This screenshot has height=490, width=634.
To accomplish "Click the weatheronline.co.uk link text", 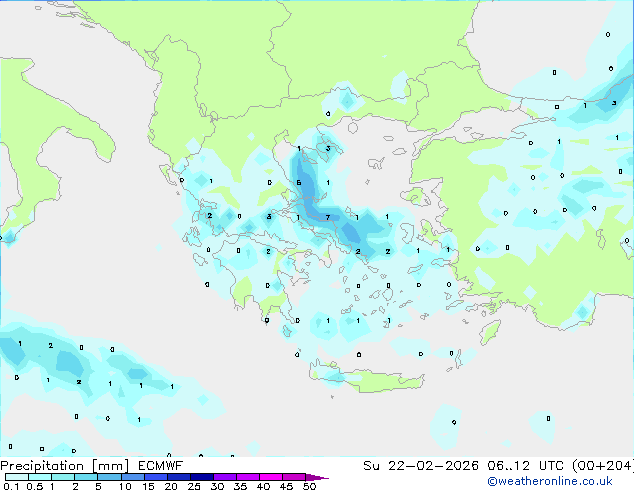I will 550,481.
